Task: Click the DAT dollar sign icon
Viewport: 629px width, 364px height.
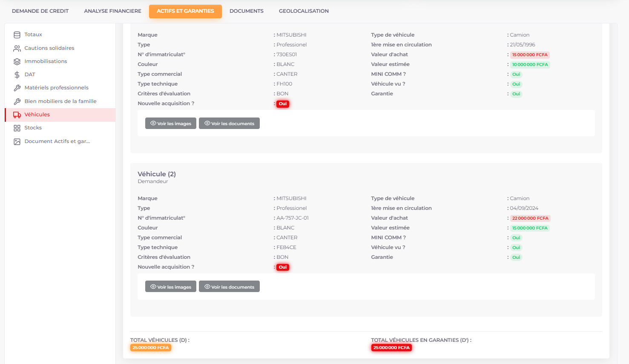Action: (x=17, y=75)
